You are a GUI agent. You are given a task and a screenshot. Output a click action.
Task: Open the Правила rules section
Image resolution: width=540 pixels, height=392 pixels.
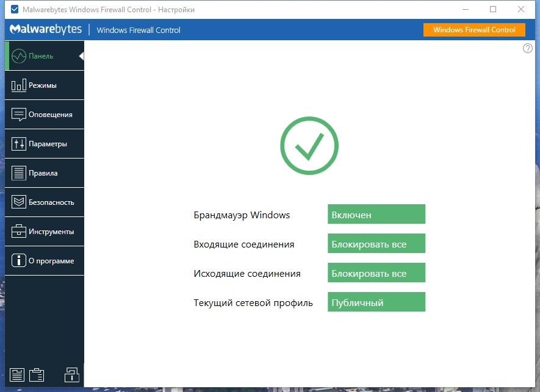pos(45,173)
